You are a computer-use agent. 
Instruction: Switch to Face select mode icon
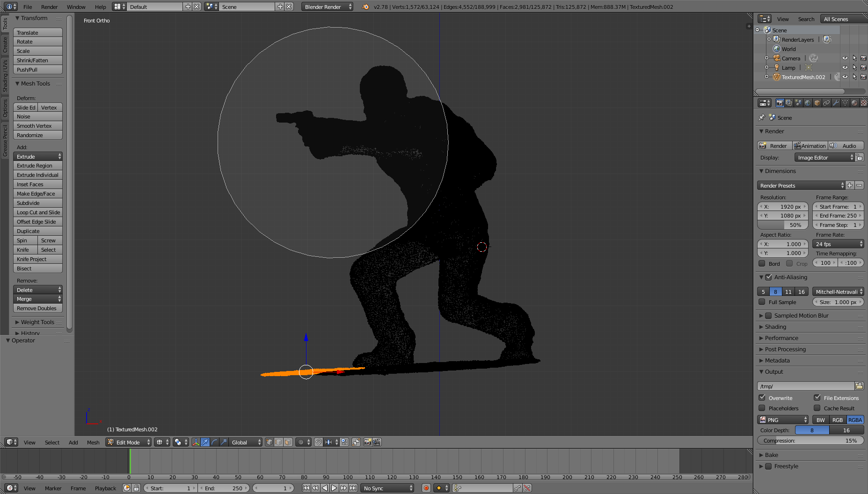click(288, 442)
